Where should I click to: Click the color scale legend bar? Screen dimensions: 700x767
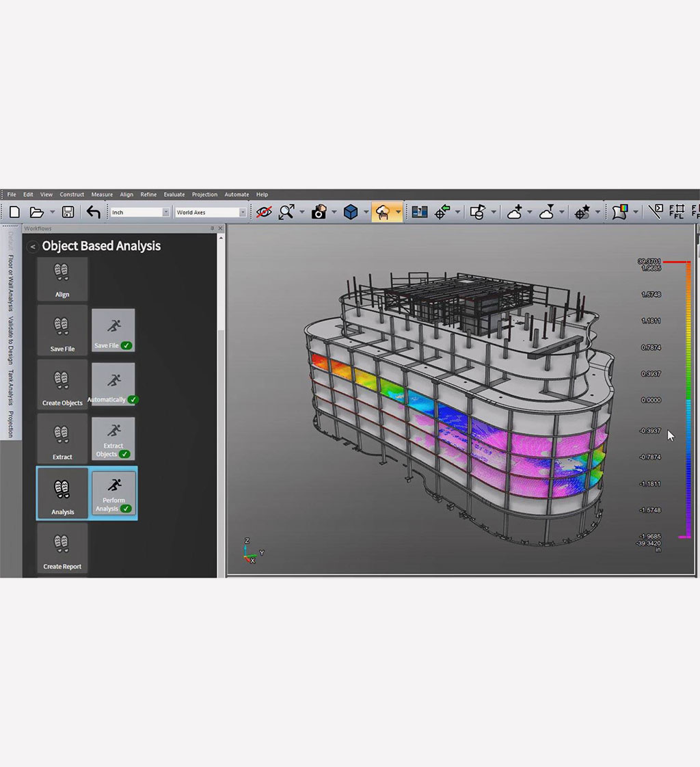click(x=688, y=400)
